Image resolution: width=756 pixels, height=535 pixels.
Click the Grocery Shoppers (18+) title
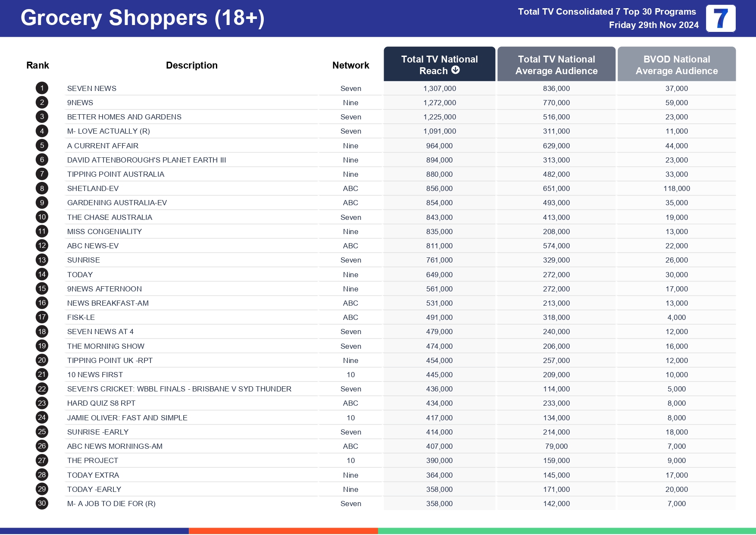[142, 18]
